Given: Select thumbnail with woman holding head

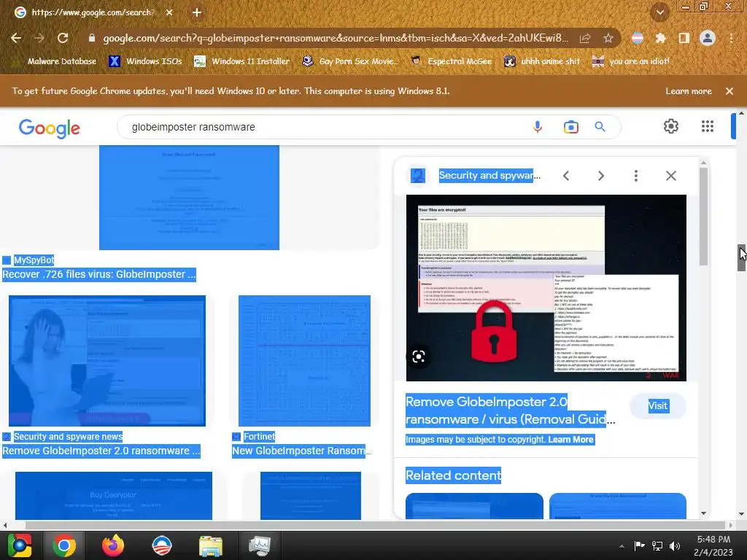Looking at the screenshot, I should (x=107, y=361).
